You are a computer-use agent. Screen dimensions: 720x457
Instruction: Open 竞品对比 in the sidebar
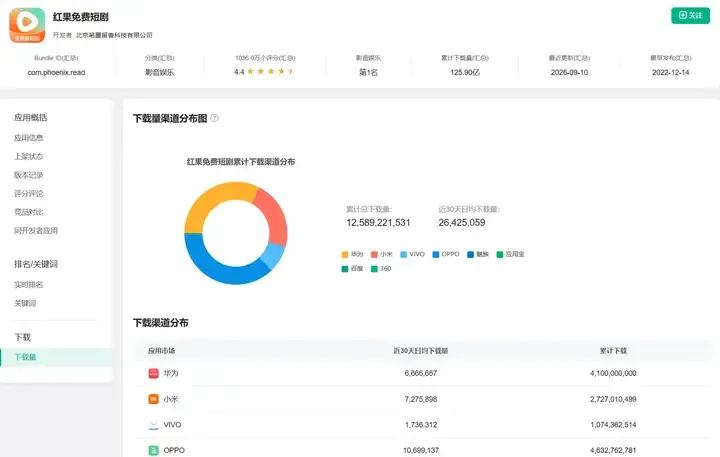[x=28, y=212]
